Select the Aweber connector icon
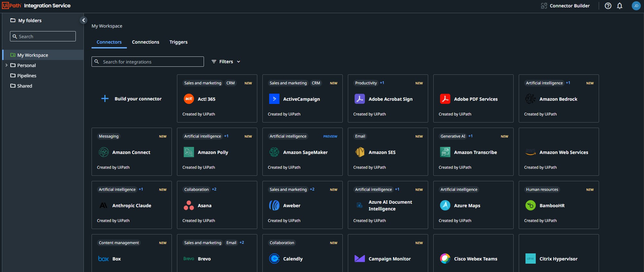 [x=274, y=205]
